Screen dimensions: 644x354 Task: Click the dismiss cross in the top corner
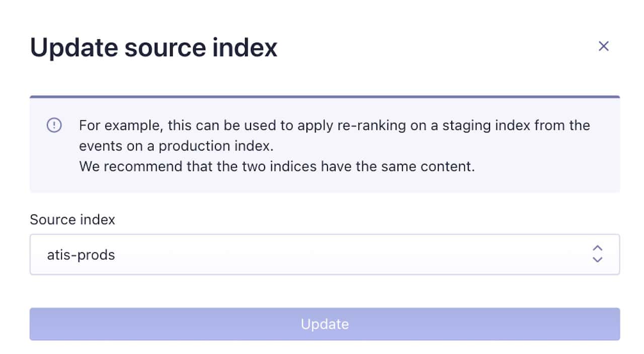(x=604, y=46)
